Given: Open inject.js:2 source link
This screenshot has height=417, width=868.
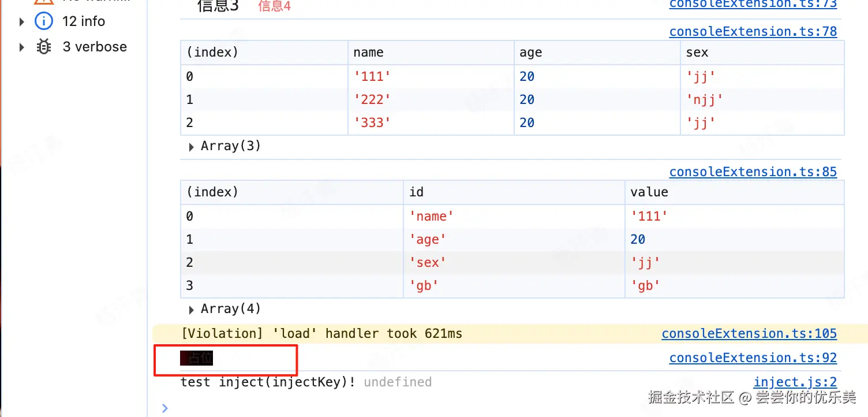Looking at the screenshot, I should point(795,382).
